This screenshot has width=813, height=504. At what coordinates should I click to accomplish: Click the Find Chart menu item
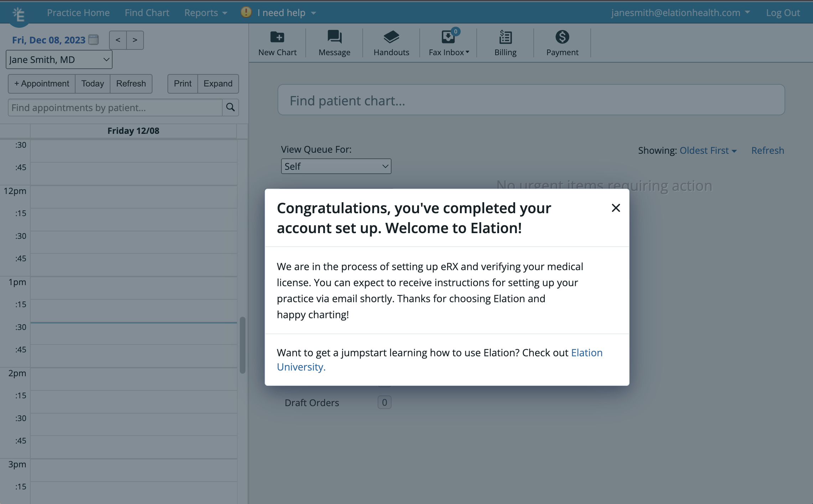147,12
